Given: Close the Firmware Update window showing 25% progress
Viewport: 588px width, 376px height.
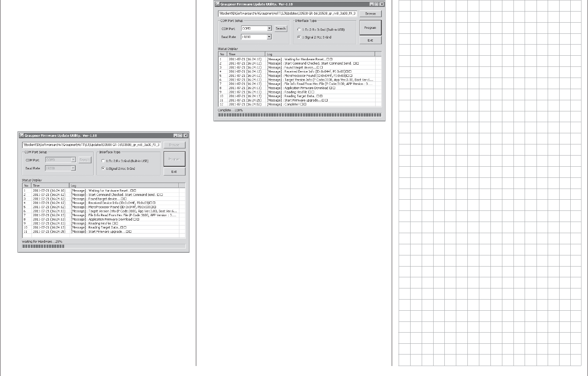Looking at the screenshot, I should (186, 136).
